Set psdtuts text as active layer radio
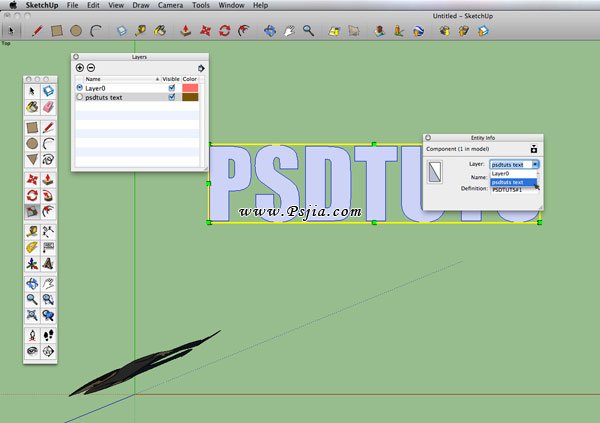The width and height of the screenshot is (600, 423). pos(80,98)
